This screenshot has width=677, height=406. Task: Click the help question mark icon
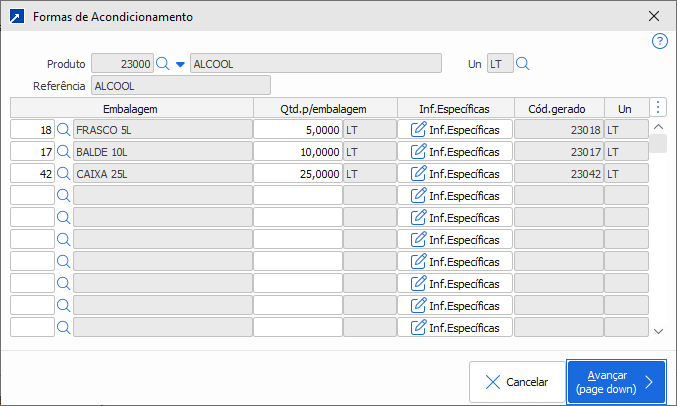pyautogui.click(x=659, y=41)
